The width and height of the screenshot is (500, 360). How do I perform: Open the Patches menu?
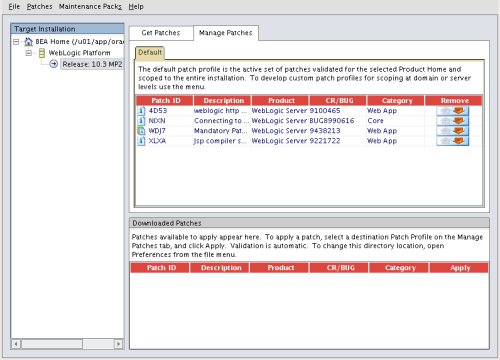(x=39, y=6)
